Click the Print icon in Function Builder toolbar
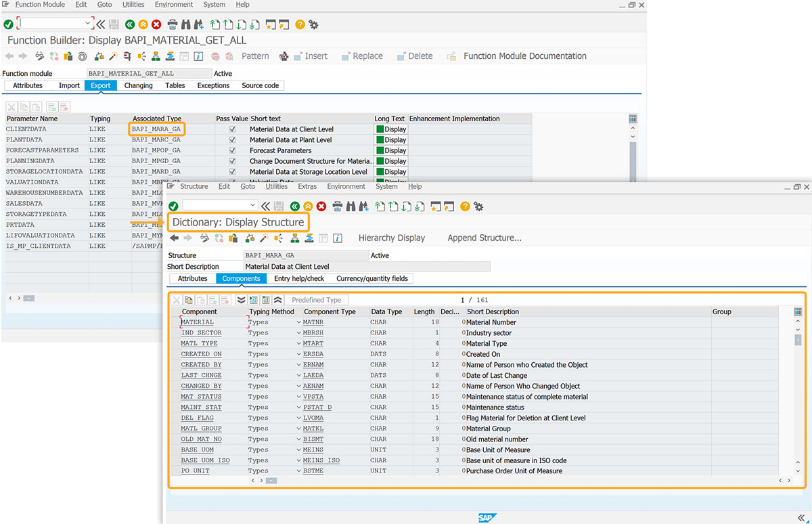The height and width of the screenshot is (524, 812). click(x=173, y=24)
